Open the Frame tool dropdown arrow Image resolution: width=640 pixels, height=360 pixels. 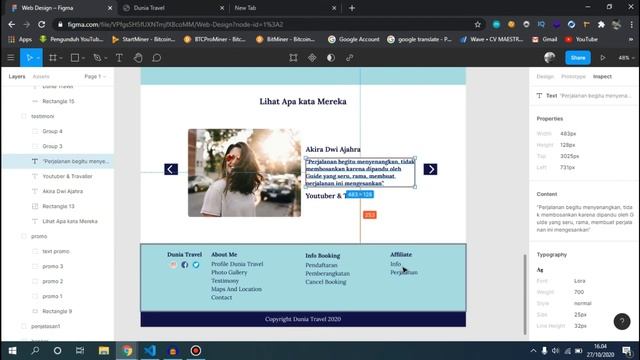[x=61, y=58]
